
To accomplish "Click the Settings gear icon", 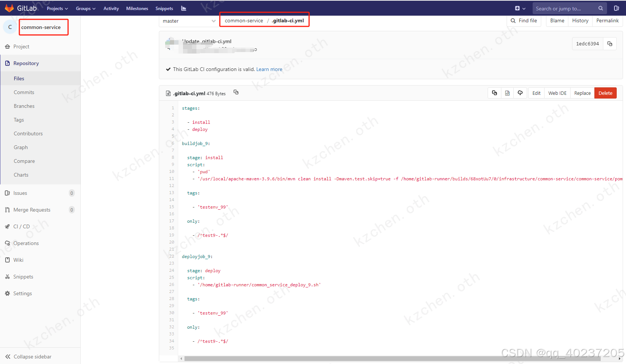I will [x=7, y=293].
